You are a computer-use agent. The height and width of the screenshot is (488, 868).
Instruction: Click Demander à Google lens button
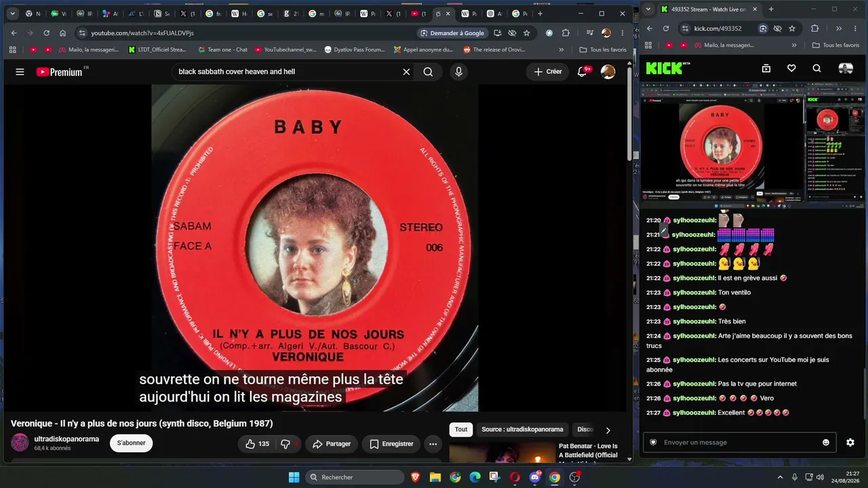point(452,33)
